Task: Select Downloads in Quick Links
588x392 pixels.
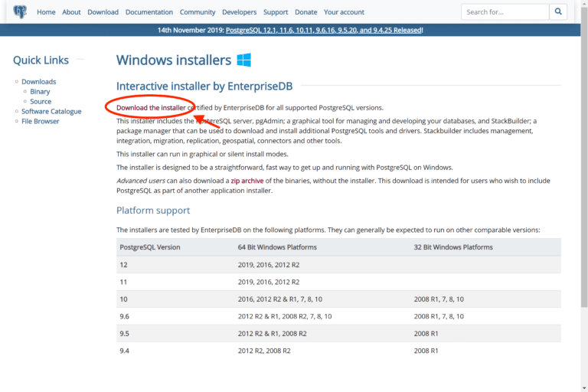Action: click(x=38, y=82)
